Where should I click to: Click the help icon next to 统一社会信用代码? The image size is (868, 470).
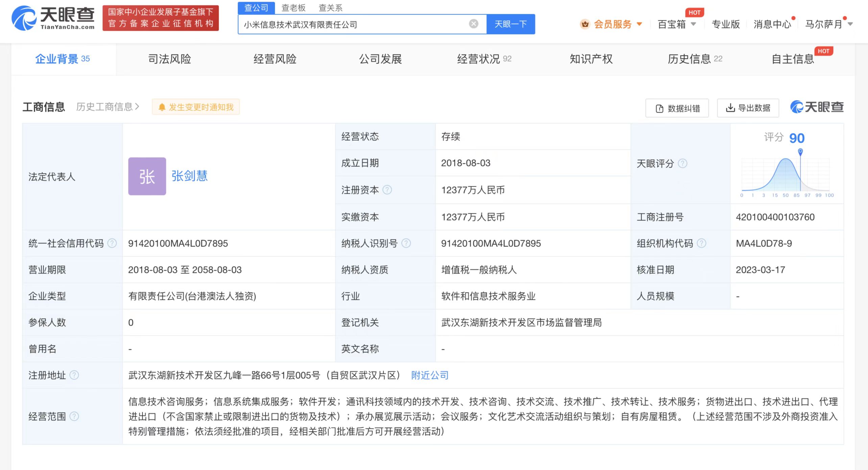(112, 243)
